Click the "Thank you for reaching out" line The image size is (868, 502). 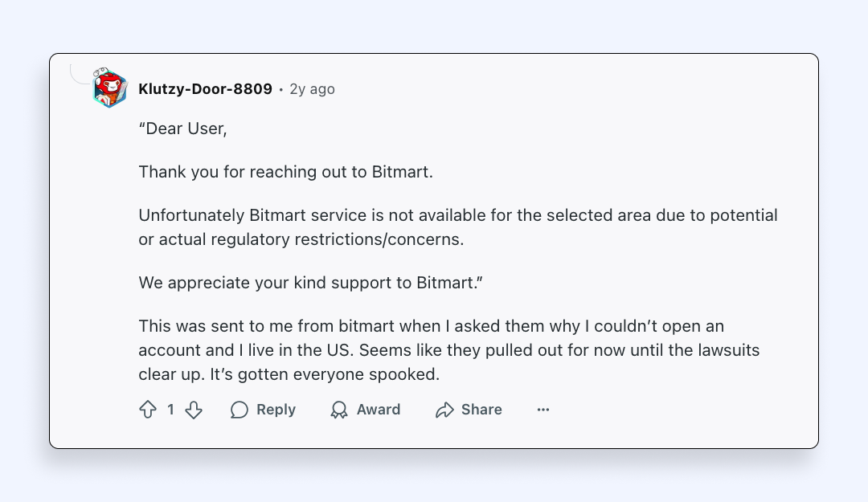coord(285,172)
